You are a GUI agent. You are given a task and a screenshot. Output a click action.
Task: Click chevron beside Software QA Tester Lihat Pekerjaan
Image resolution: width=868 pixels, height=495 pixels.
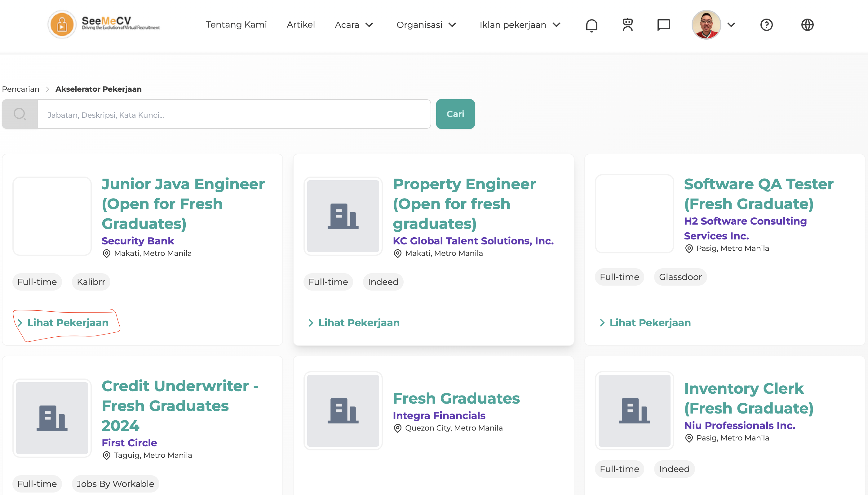602,323
